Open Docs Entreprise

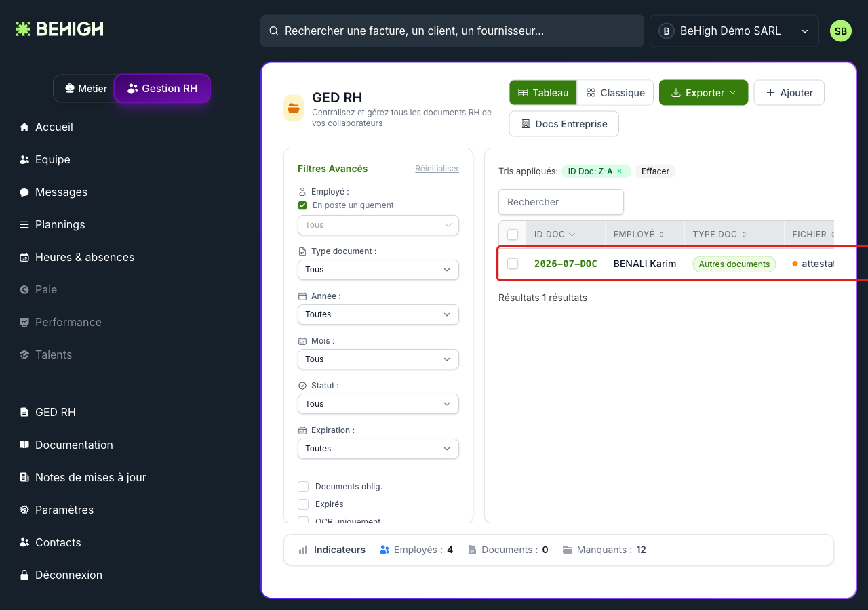pyautogui.click(x=564, y=124)
